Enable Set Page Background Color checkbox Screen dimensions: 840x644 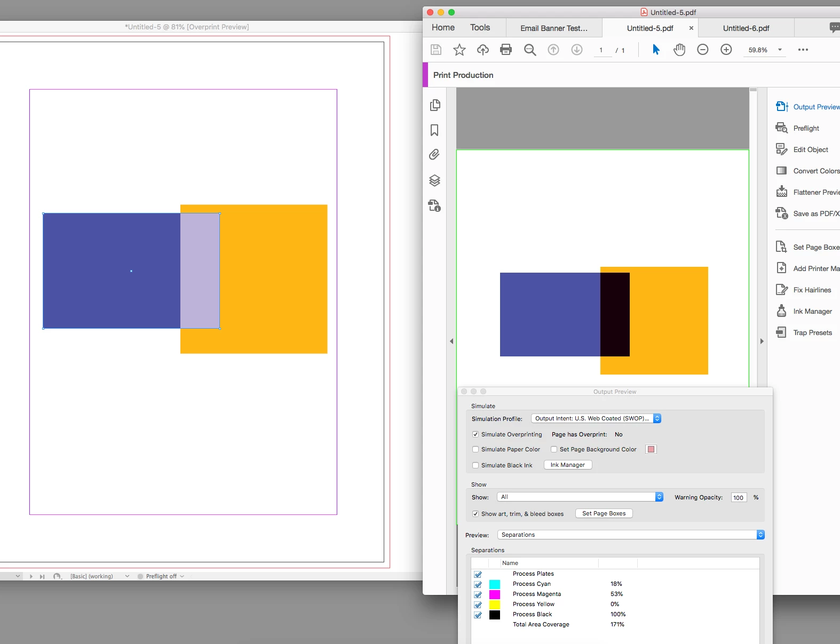[554, 449]
